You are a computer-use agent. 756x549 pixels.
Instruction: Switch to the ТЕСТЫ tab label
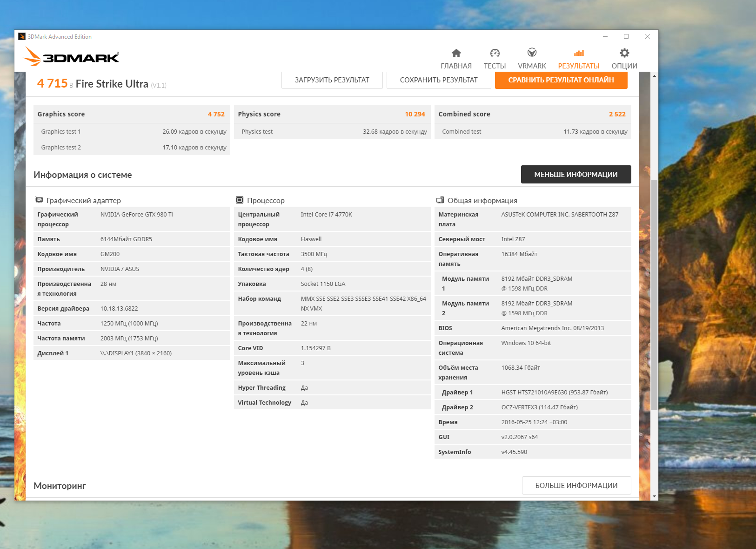pos(495,66)
